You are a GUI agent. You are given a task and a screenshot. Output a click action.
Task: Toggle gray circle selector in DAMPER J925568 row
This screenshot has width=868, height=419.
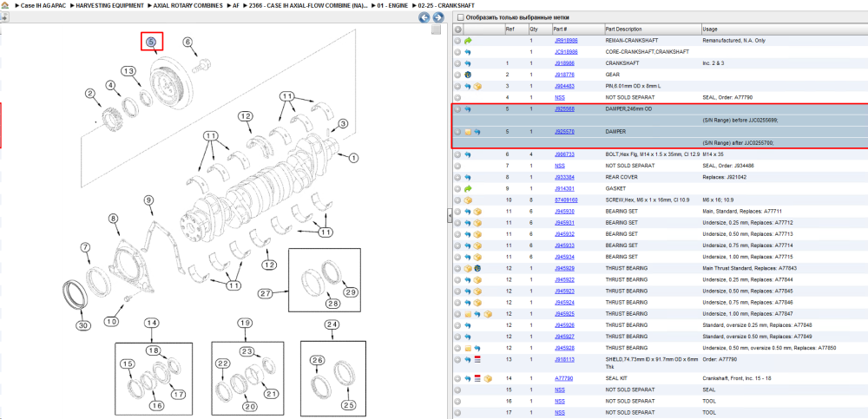457,109
